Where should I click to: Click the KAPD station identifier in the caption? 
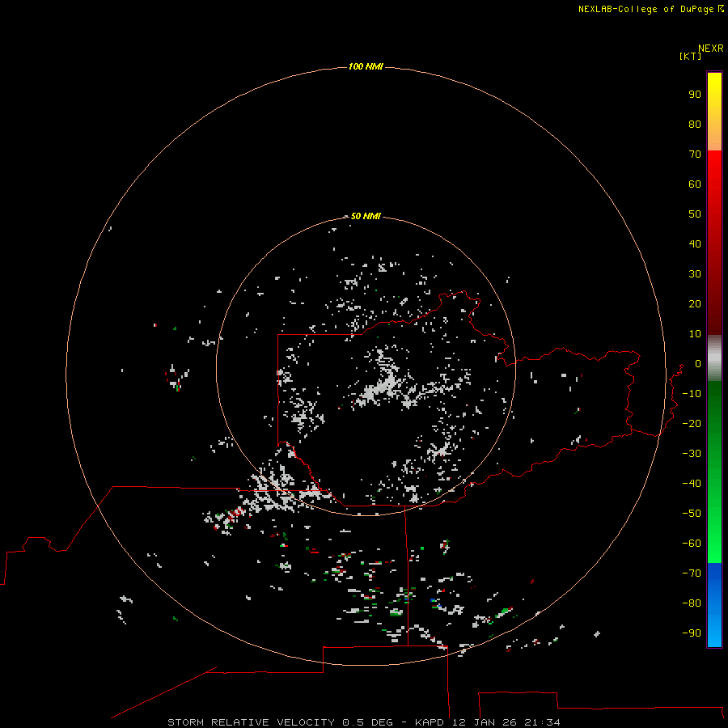coord(431,722)
